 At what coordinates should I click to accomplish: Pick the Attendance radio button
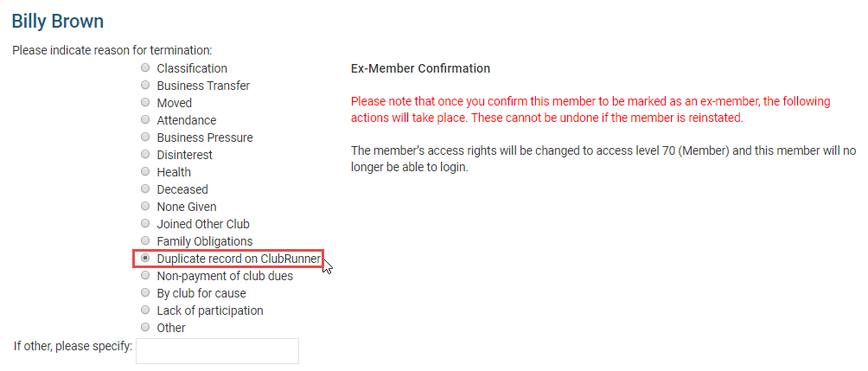145,120
